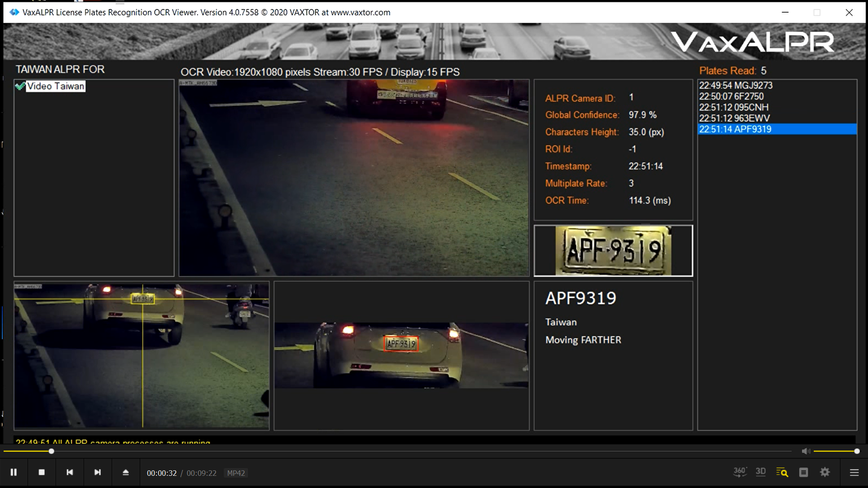Screen dimensions: 868x488
Task: Click the Timestamp 22:51:14 value
Action: pyautogui.click(x=646, y=166)
